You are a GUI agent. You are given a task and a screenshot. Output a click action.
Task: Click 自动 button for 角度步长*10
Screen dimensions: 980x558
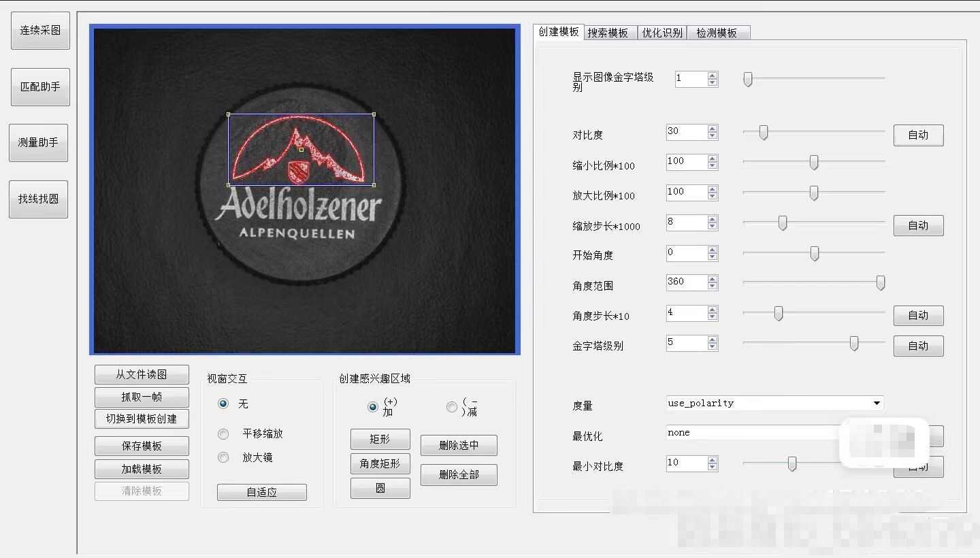coord(918,315)
